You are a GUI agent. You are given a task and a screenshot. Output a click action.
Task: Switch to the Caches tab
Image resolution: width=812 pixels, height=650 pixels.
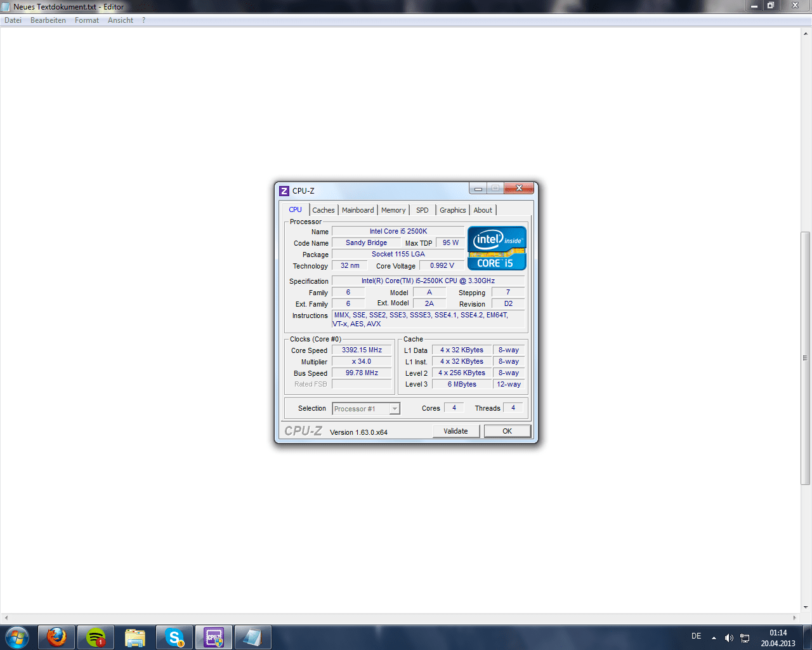(x=324, y=210)
